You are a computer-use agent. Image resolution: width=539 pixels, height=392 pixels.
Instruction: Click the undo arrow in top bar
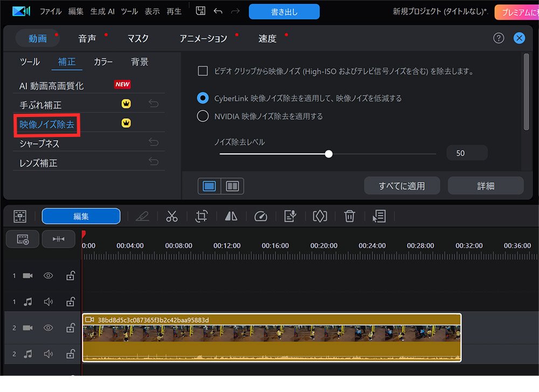pyautogui.click(x=218, y=11)
